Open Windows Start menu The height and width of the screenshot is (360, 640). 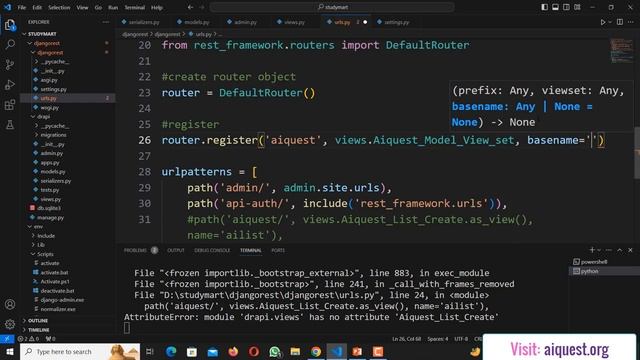coord(9,351)
